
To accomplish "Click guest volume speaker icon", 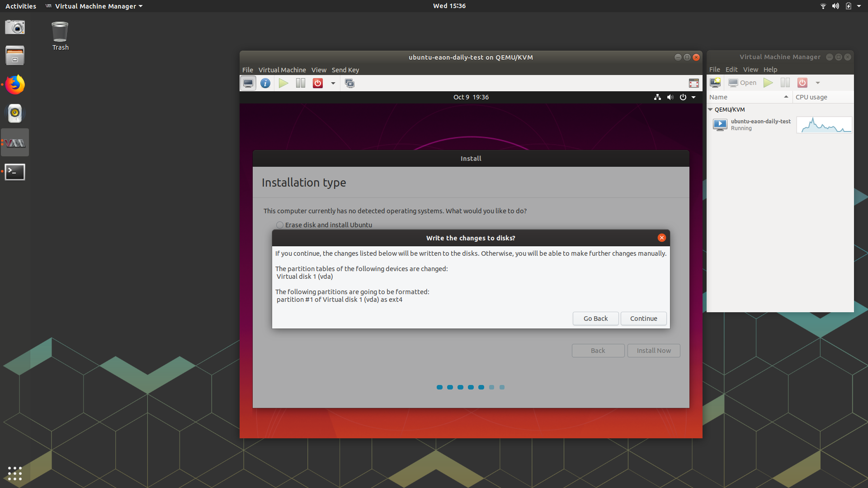I will [670, 97].
